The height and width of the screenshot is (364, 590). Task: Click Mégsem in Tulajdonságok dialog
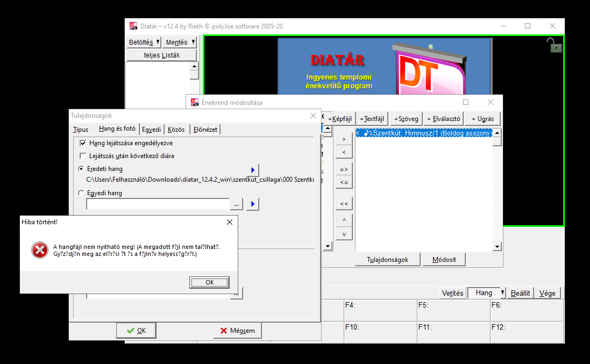pos(237,331)
